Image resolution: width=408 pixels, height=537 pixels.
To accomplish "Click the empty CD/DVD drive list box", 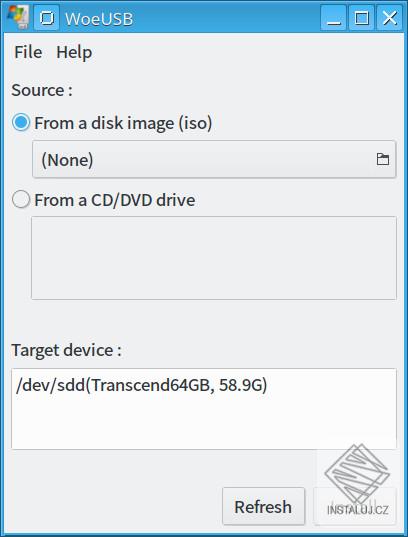I will click(214, 258).
